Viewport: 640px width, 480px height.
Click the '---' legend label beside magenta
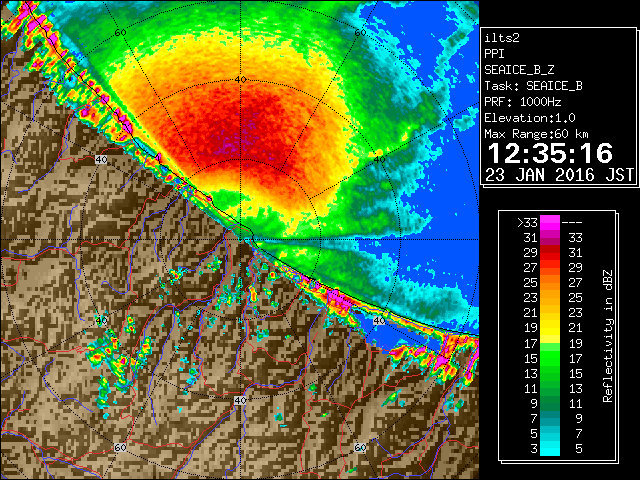[572, 223]
